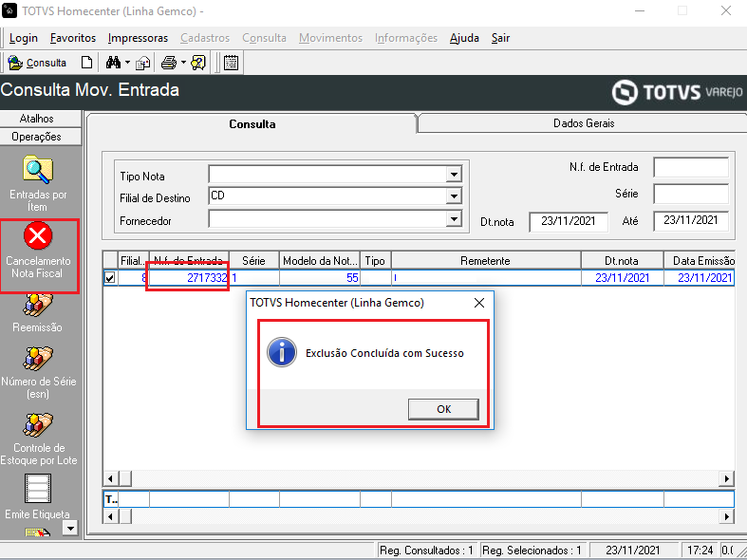
Task: Switch to the Dados Gerais tab
Action: (583, 123)
